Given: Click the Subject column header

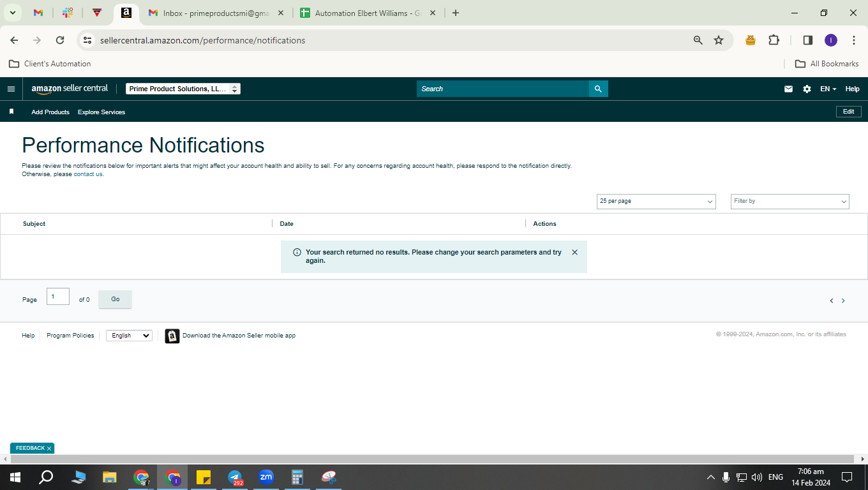Looking at the screenshot, I should pos(34,224).
